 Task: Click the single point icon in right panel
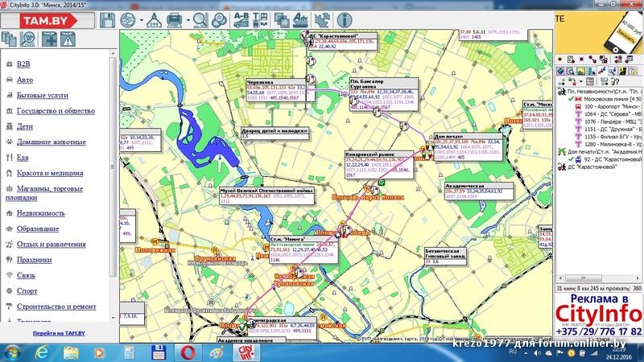click(560, 60)
